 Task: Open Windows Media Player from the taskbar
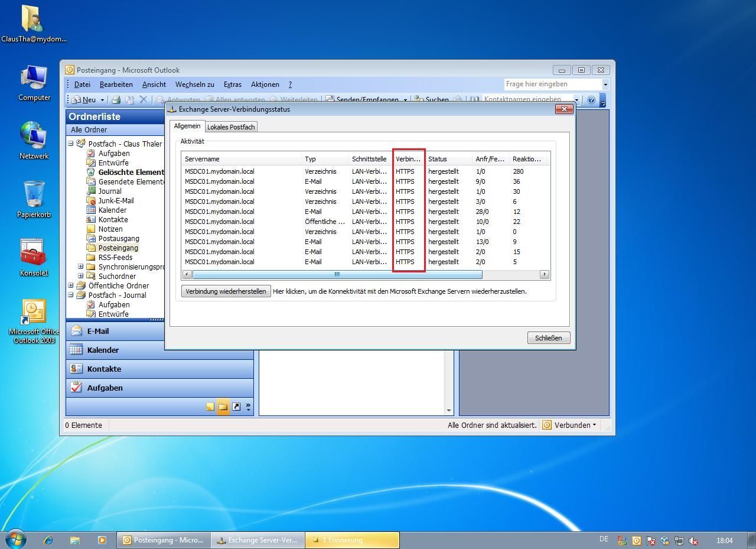click(x=102, y=540)
